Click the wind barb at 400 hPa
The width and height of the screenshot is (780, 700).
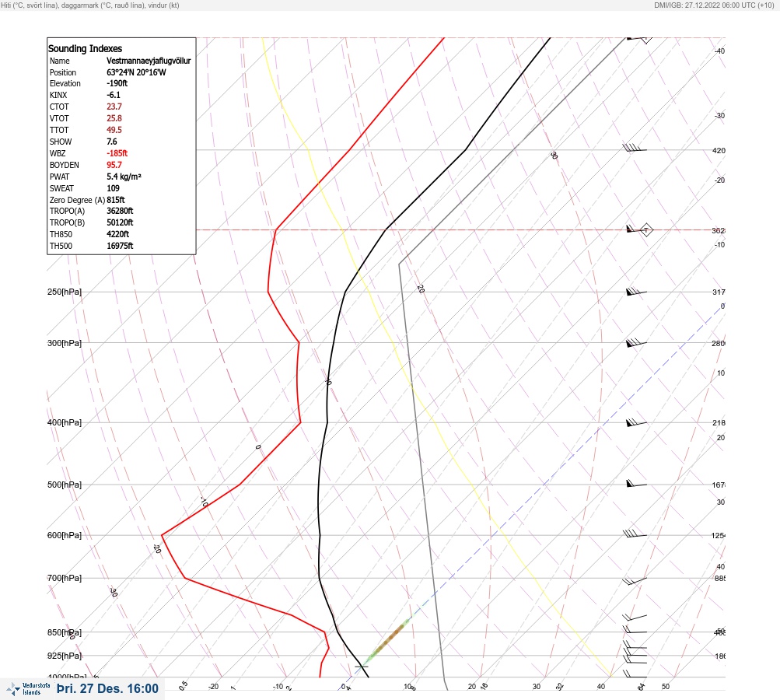[636, 422]
